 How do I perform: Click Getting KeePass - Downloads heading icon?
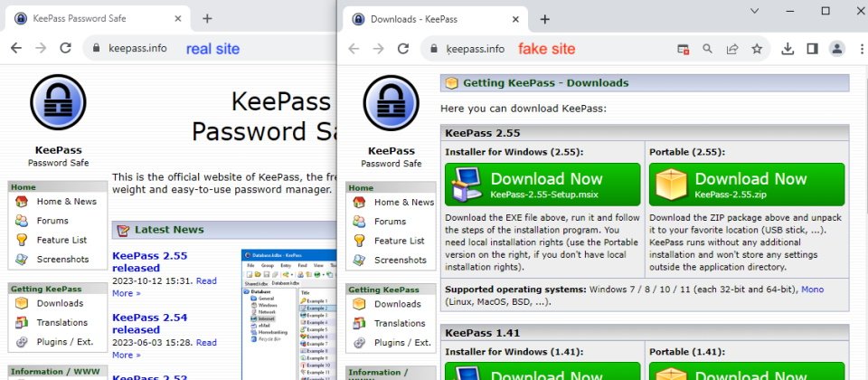click(x=452, y=83)
